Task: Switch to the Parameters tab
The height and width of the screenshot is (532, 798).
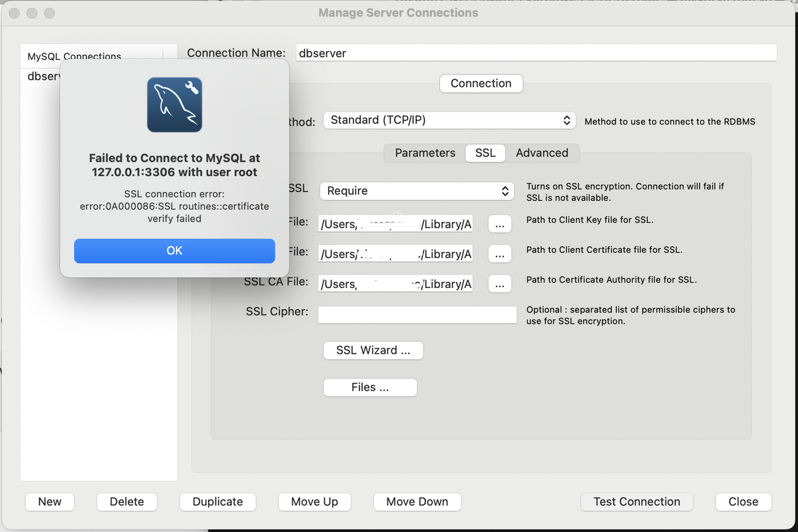Action: 425,153
